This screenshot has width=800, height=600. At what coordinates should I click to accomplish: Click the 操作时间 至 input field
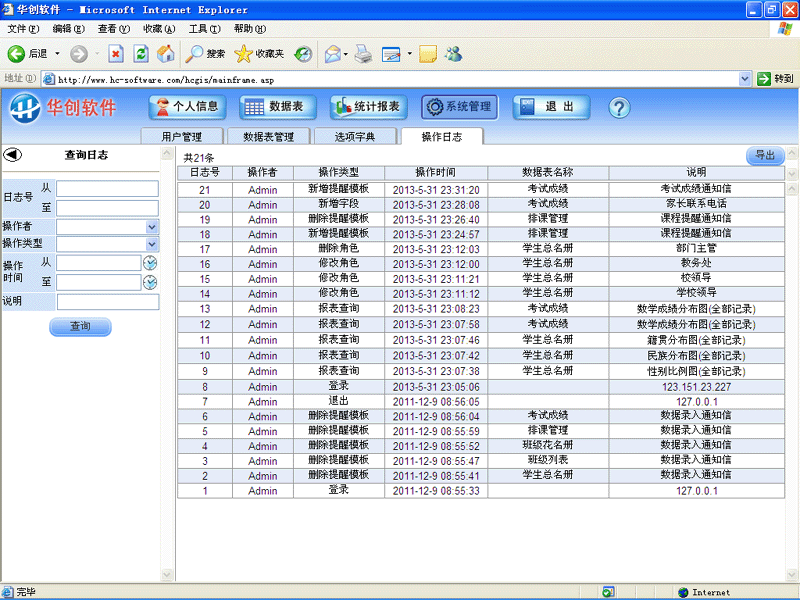click(x=98, y=282)
